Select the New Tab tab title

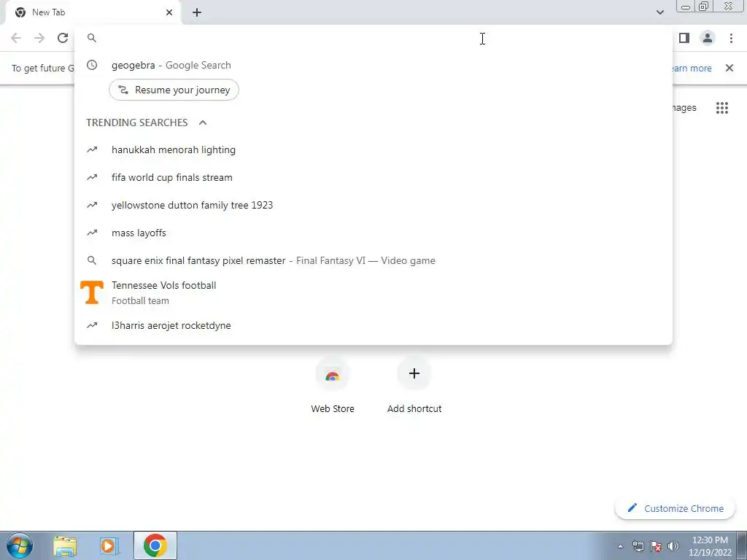(x=49, y=12)
